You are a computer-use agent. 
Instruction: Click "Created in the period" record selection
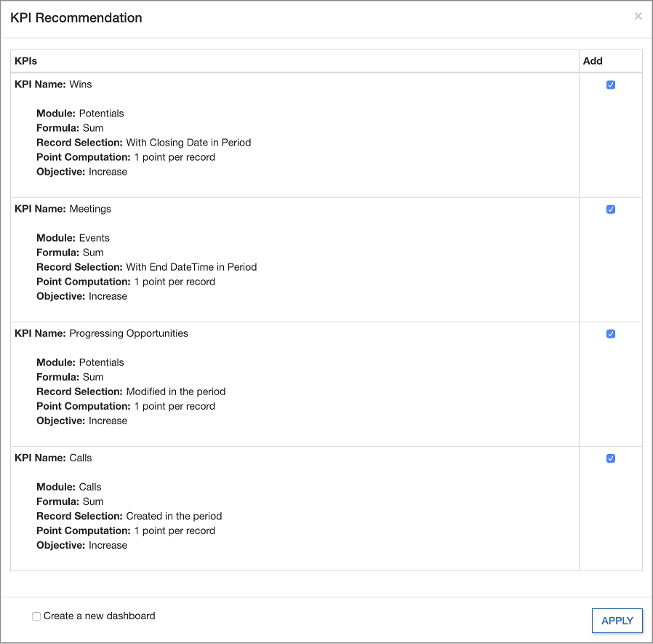click(x=174, y=516)
